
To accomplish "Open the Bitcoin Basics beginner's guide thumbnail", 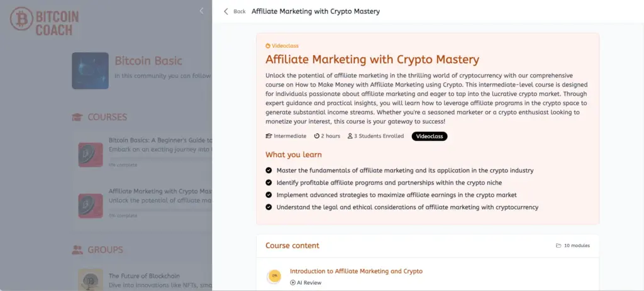I will coord(91,155).
